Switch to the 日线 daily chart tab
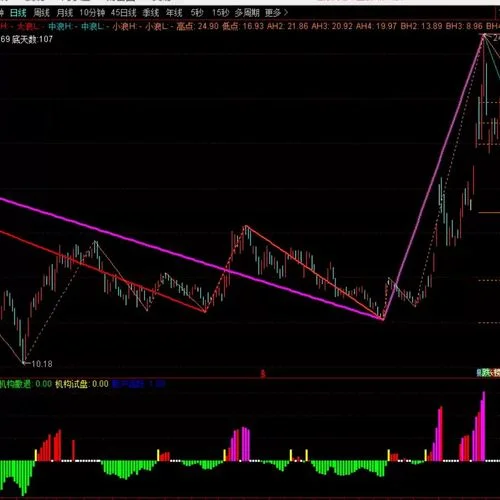 [18, 13]
